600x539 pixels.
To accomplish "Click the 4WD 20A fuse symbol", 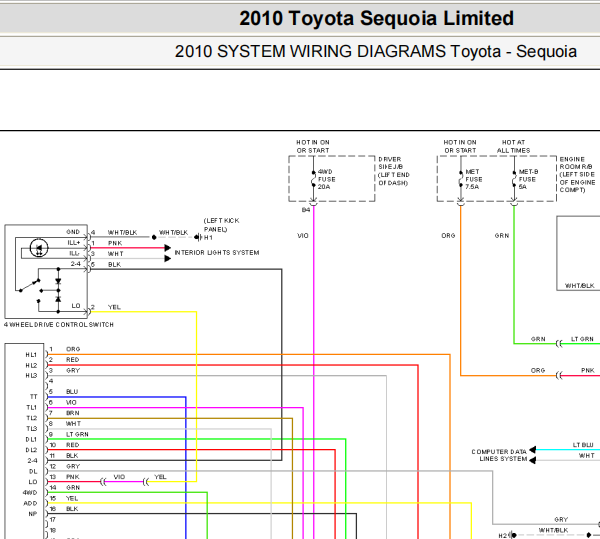I will 313,179.
